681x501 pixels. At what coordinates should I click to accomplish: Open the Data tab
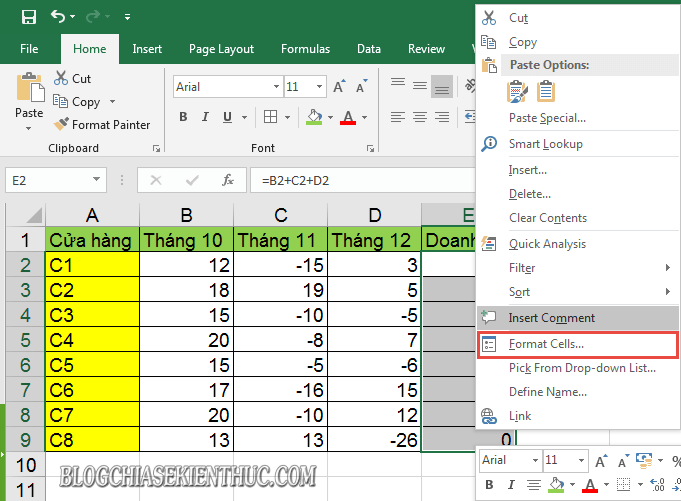click(x=369, y=49)
